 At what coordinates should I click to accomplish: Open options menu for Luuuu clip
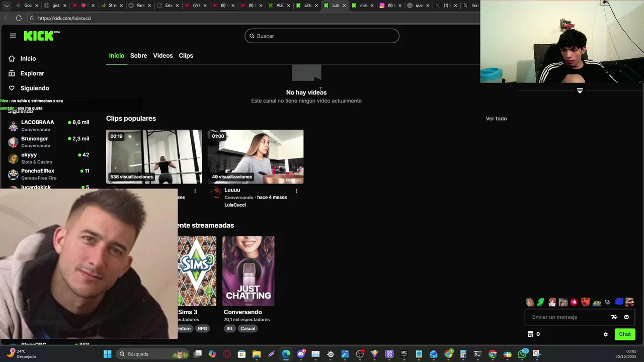[296, 191]
